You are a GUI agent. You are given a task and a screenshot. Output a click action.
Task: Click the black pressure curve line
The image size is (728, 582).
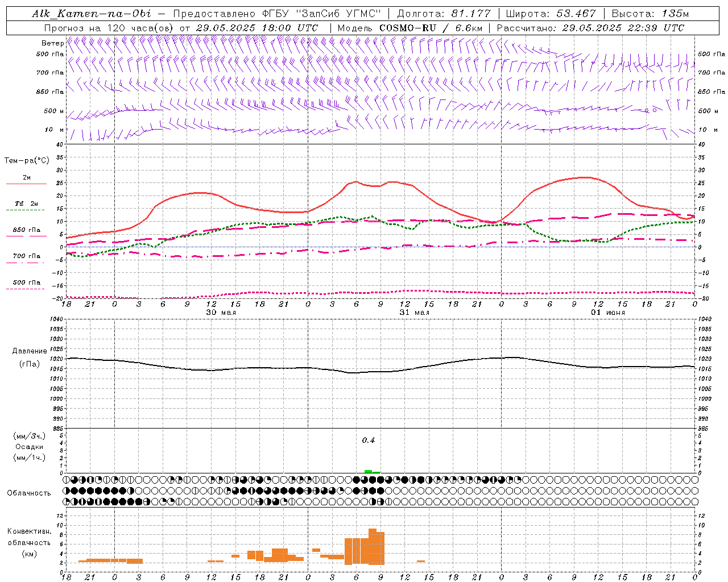[380, 372]
